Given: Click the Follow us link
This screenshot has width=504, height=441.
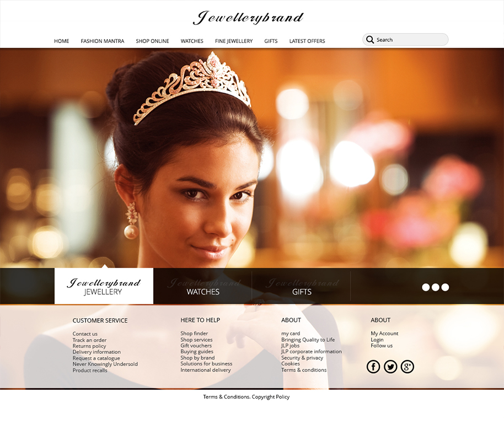Looking at the screenshot, I should 382,346.
